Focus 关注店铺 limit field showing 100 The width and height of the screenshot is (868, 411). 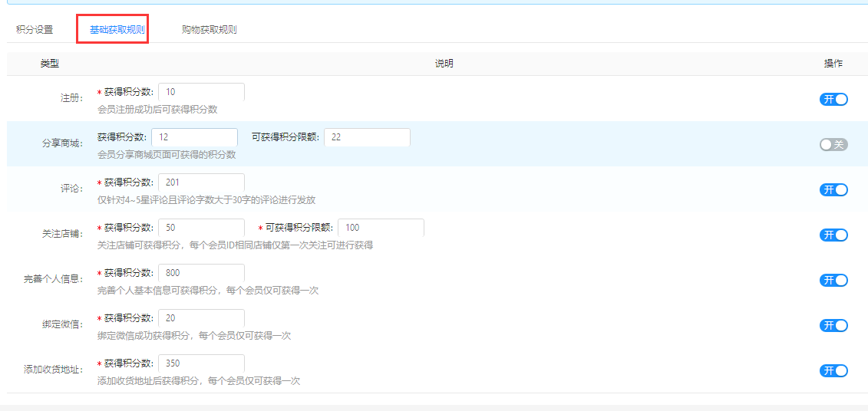381,228
